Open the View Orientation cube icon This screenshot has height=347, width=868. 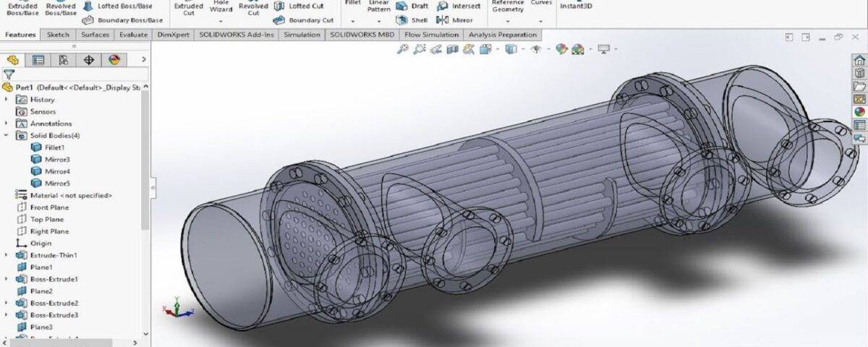click(x=487, y=49)
